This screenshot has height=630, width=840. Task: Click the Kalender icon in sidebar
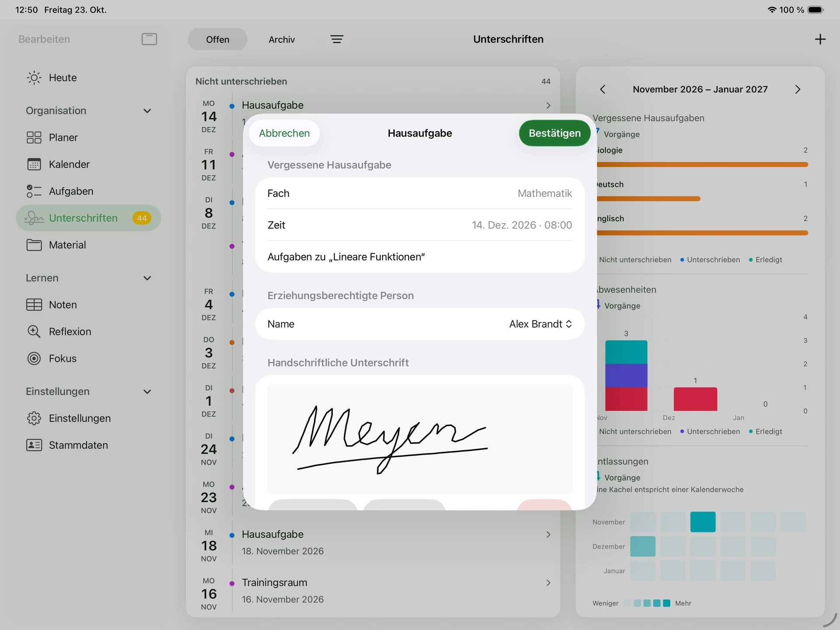(x=34, y=164)
